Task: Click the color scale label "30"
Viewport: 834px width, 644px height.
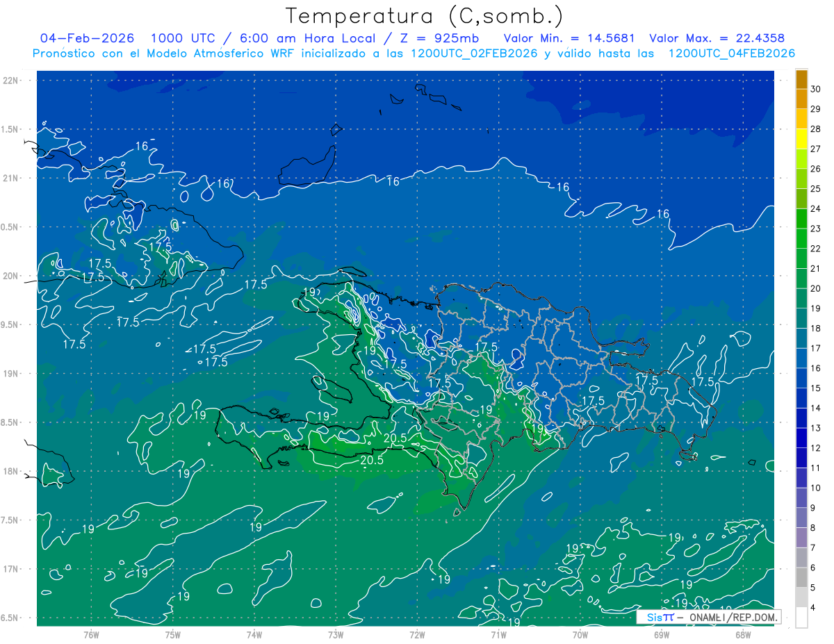Action: 816,89
